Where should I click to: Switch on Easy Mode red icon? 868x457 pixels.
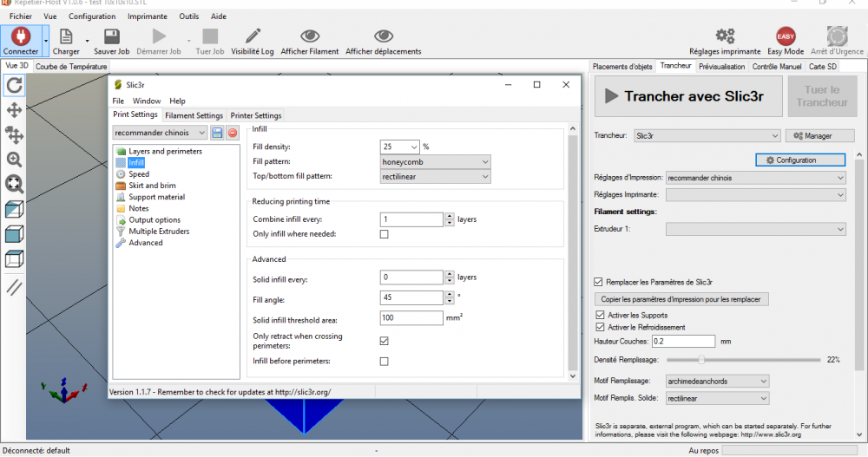786,36
